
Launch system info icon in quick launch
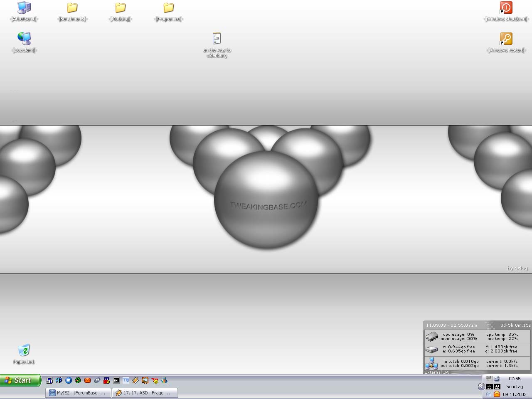(49, 380)
